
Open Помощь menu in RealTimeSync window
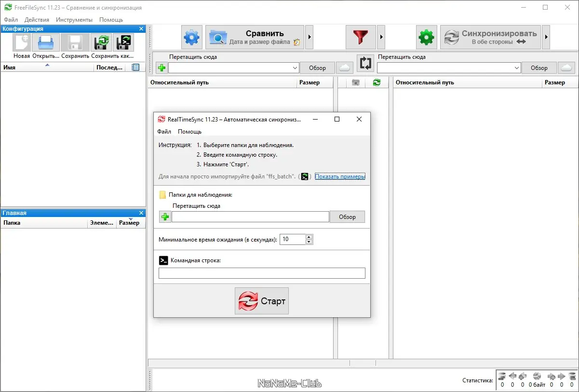click(x=189, y=132)
